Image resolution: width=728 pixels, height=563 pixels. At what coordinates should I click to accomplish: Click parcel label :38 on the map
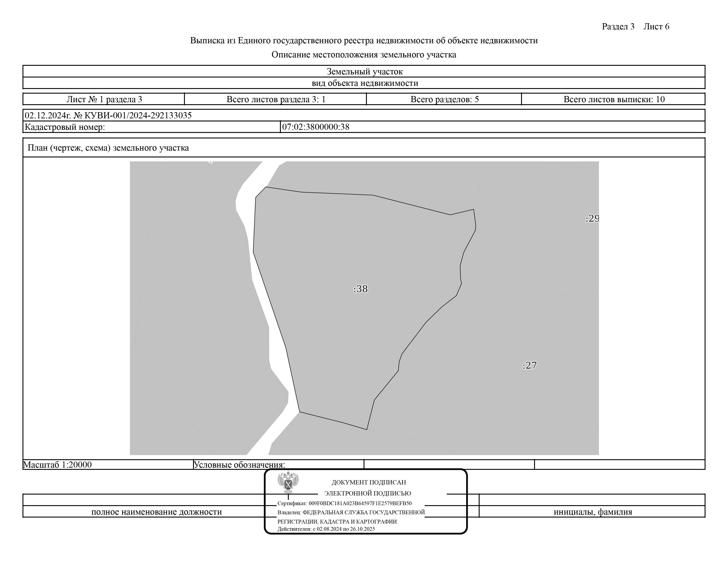click(x=360, y=289)
